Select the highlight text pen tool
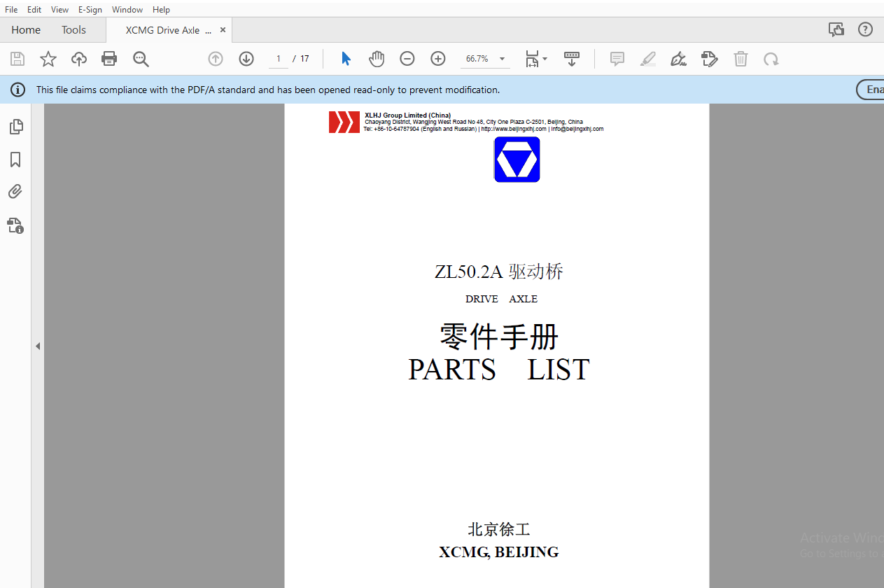The width and height of the screenshot is (884, 588). (648, 59)
